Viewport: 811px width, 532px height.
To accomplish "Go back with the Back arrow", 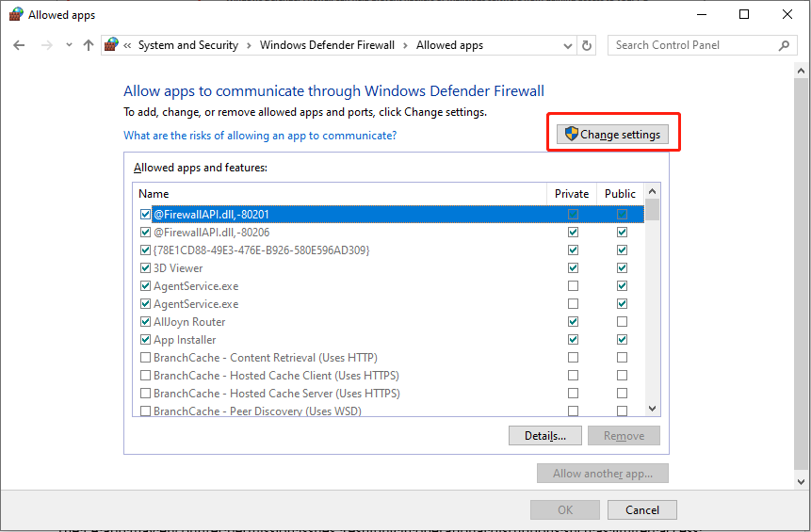I will pos(19,45).
